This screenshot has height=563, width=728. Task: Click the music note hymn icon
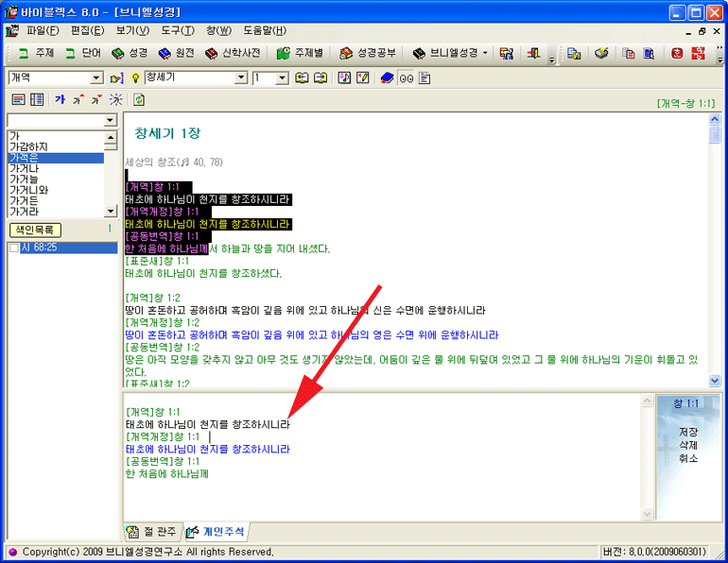(344, 77)
